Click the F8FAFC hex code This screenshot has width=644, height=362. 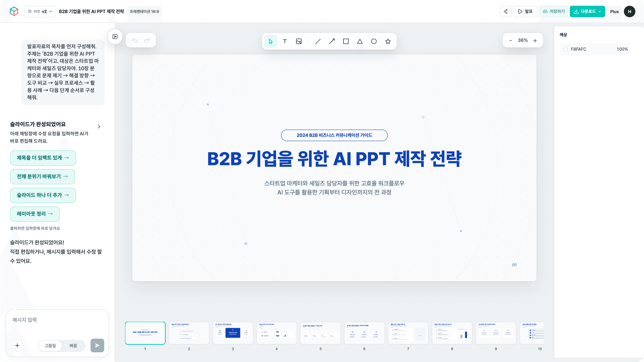coord(578,49)
